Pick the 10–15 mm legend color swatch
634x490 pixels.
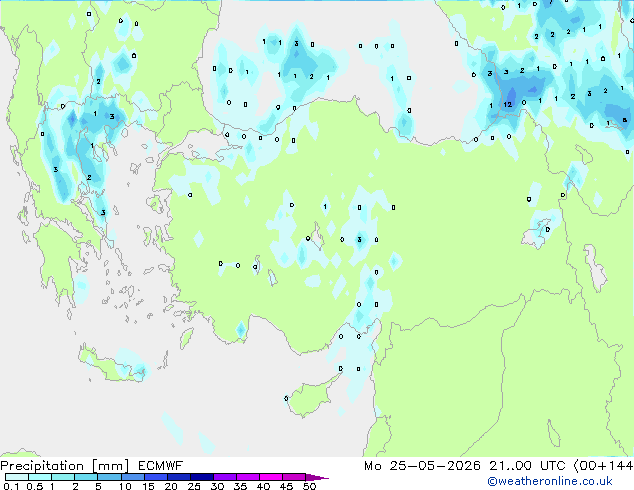click(x=132, y=477)
